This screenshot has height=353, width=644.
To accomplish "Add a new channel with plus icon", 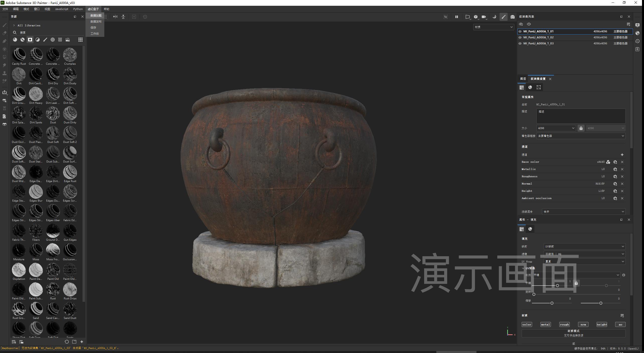I will 622,155.
